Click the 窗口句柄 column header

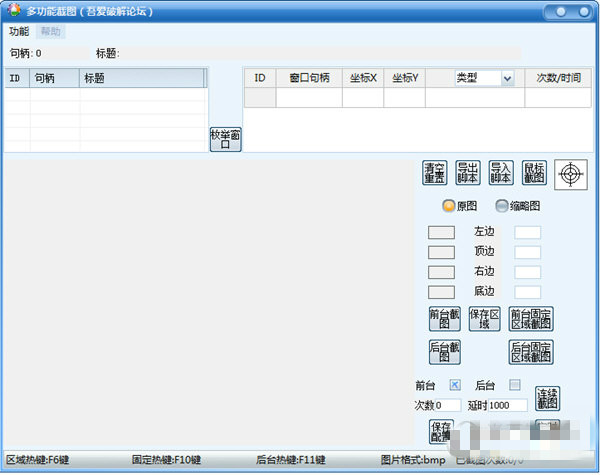tap(309, 78)
